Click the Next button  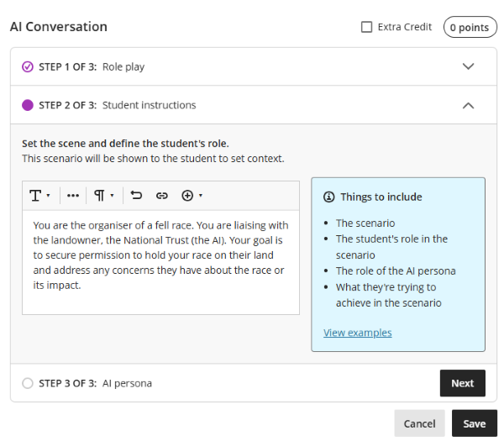(x=462, y=383)
